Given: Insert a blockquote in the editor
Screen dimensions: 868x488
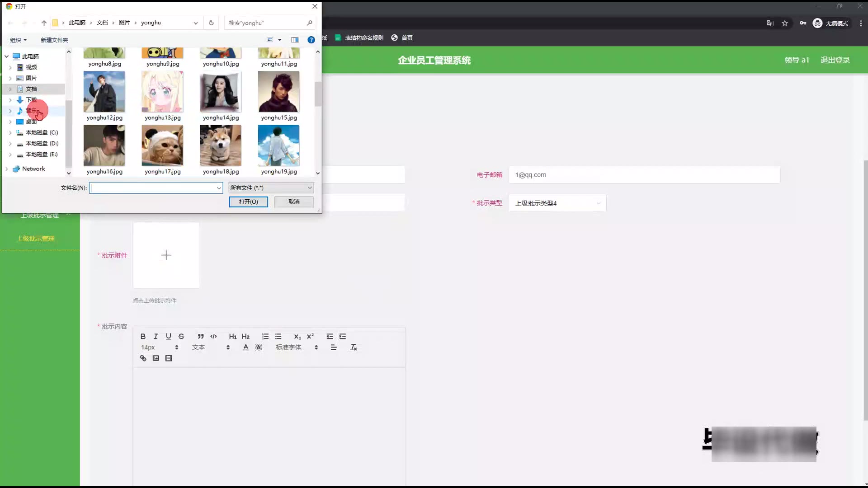Looking at the screenshot, I should (201, 336).
